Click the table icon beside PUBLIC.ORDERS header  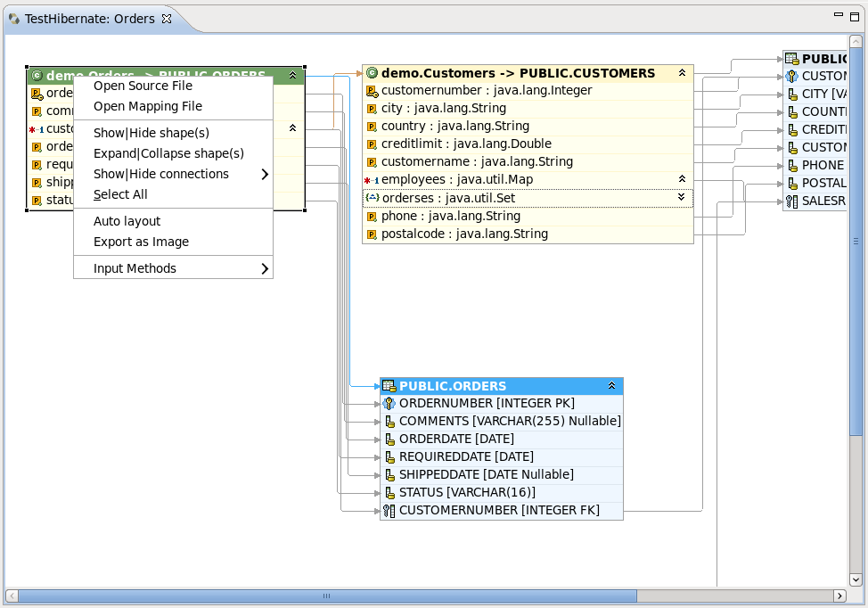(389, 385)
